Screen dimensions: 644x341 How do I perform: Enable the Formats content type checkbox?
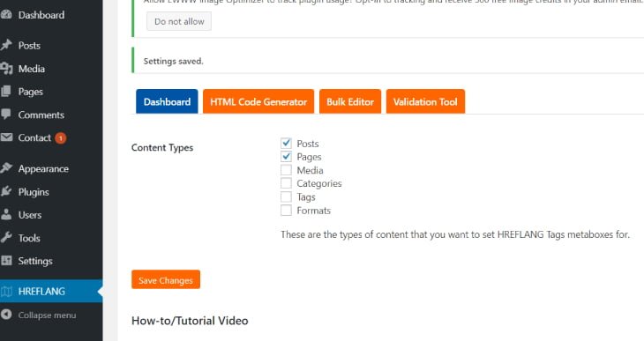click(x=286, y=210)
